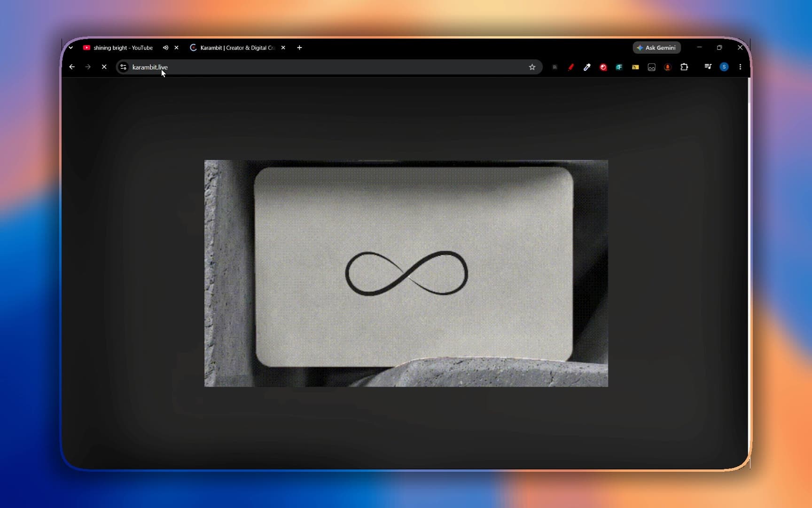
Task: Open the yellow ruler extension
Action: tap(635, 67)
